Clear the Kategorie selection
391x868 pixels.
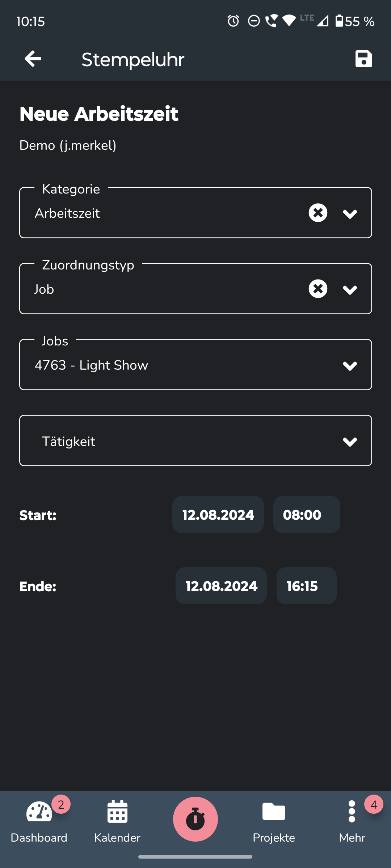point(318,213)
